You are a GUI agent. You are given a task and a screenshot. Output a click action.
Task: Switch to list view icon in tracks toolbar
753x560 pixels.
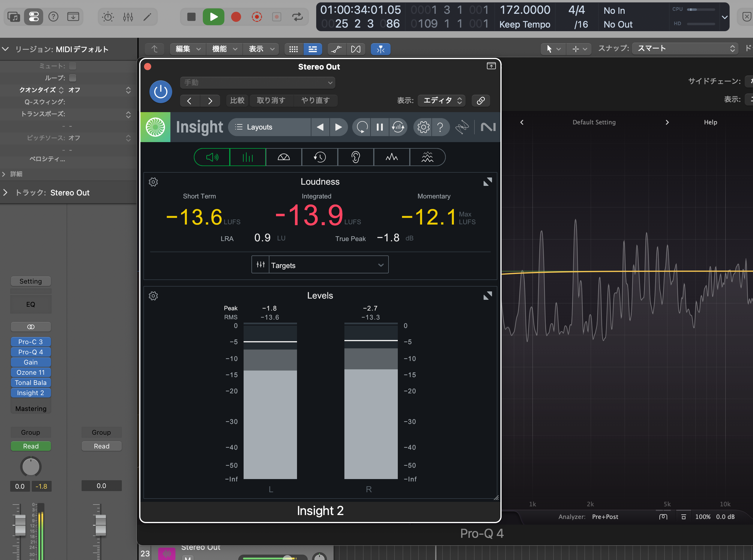point(312,49)
